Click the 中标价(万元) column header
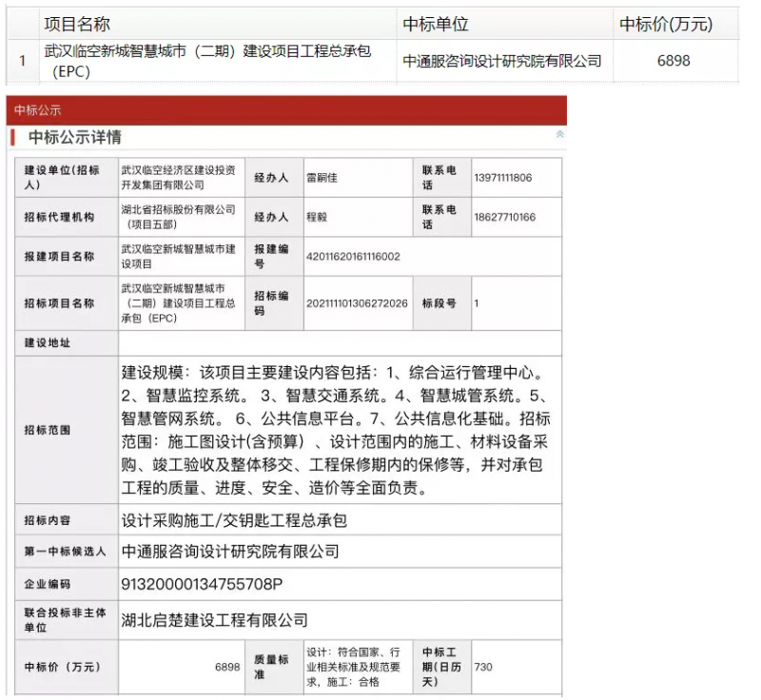The width and height of the screenshot is (761, 700). point(665,24)
